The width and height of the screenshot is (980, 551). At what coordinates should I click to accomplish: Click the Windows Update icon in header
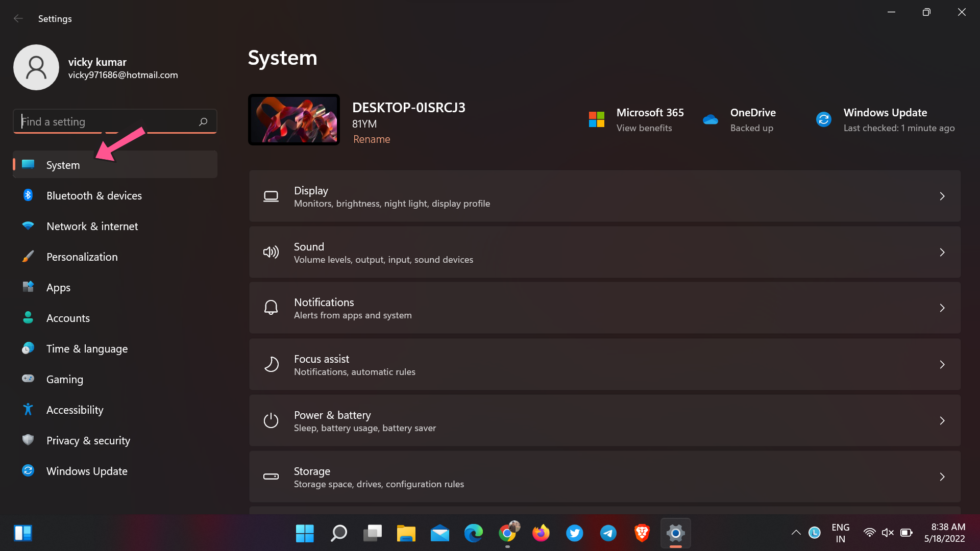823,118
